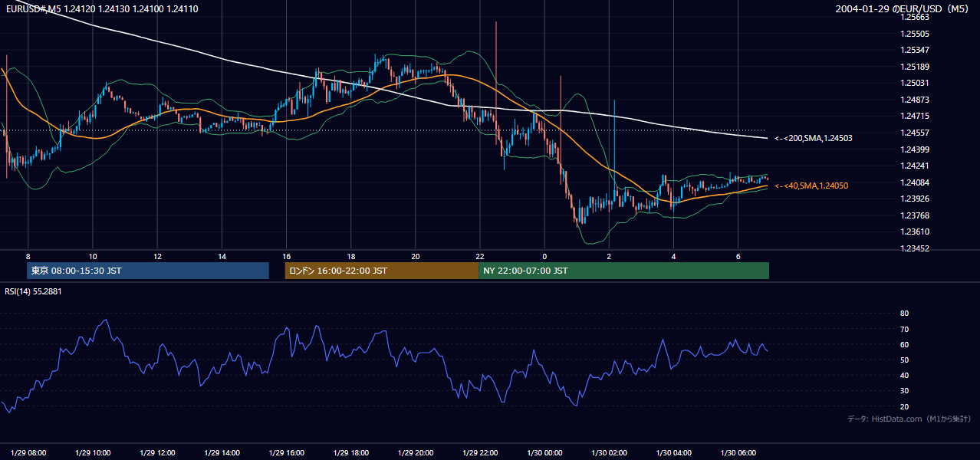Screen dimensions: 980x460
Task: Click the RSI scale value 80
Action: [904, 314]
